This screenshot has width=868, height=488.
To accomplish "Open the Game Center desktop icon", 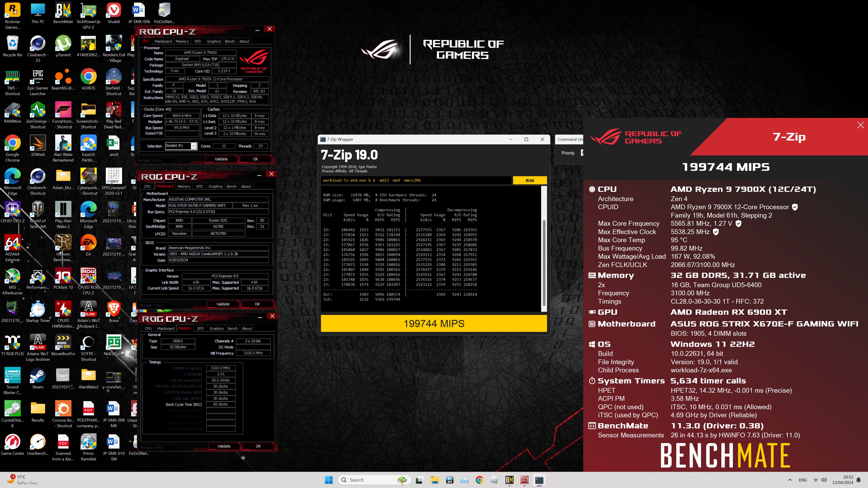I will click(x=12, y=445).
